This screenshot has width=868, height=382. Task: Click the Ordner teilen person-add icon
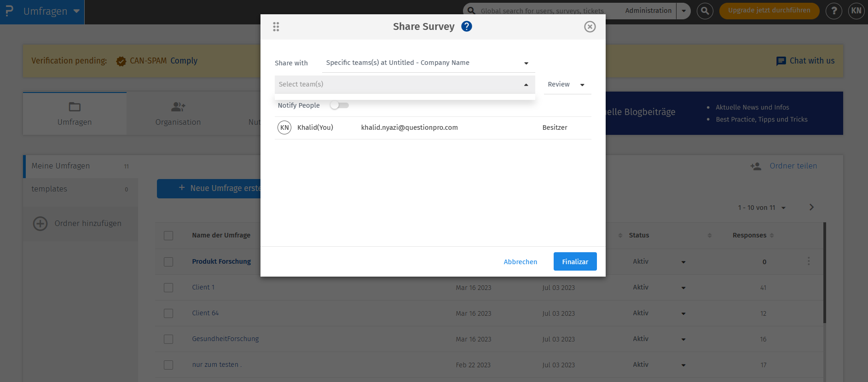[755, 166]
